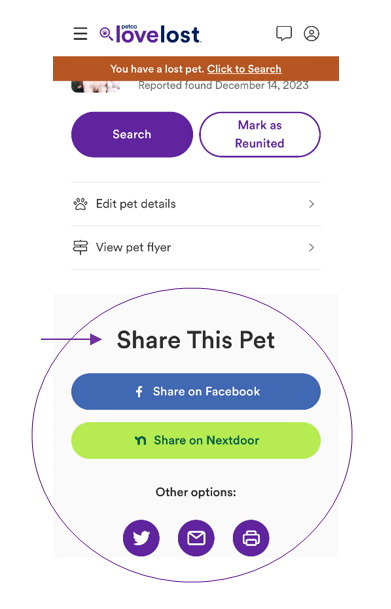Viewport: 391px width, 609px height.
Task: Click Mark as Reunited button
Action: click(x=260, y=134)
